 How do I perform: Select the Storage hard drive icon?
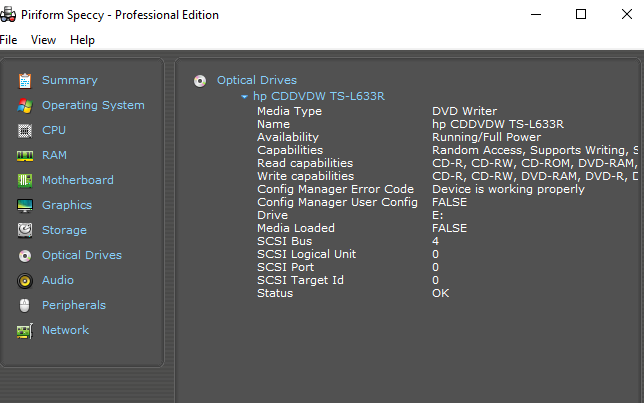[24, 230]
